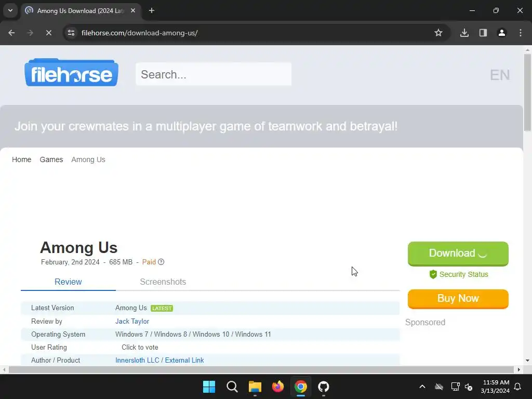The width and height of the screenshot is (532, 399).
Task: Open the Windows Start menu
Action: click(209, 387)
